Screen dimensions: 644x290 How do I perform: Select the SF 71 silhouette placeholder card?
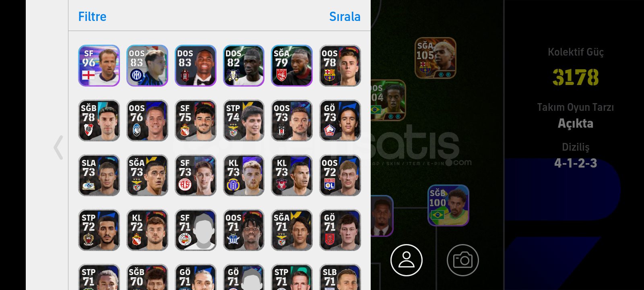[x=196, y=230]
